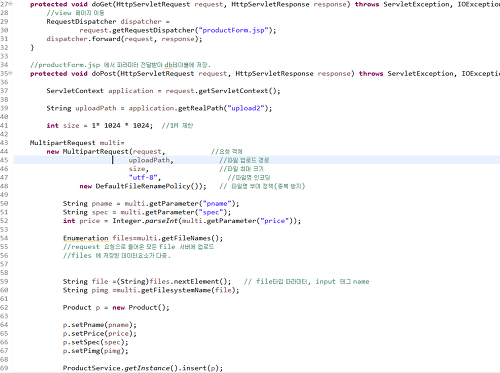Click the doGet method name

[x=102, y=4]
